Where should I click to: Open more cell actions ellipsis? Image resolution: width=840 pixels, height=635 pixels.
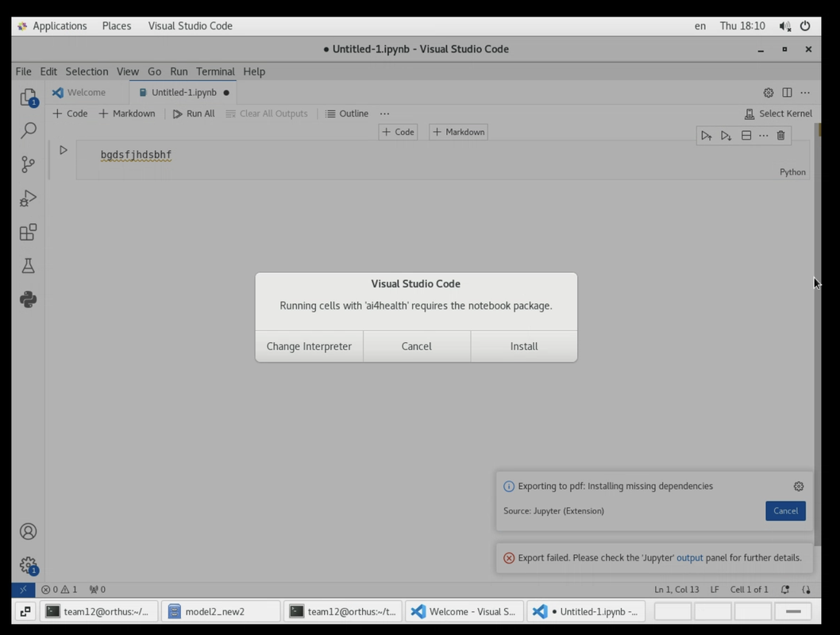[764, 136]
